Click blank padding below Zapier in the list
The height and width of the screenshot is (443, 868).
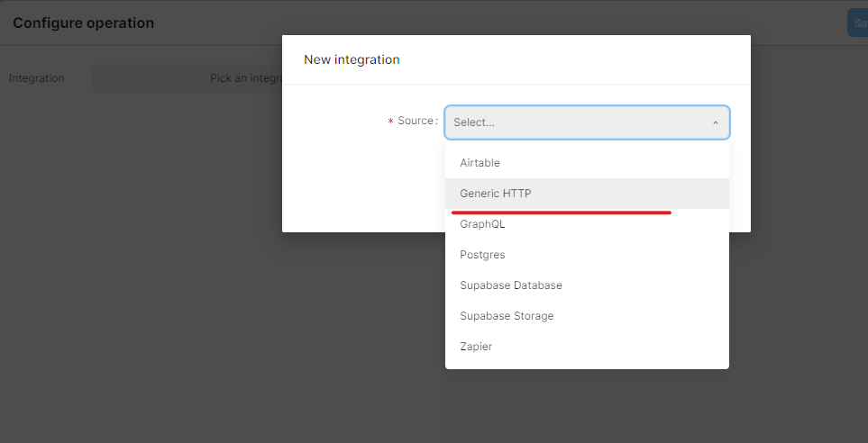[586, 364]
